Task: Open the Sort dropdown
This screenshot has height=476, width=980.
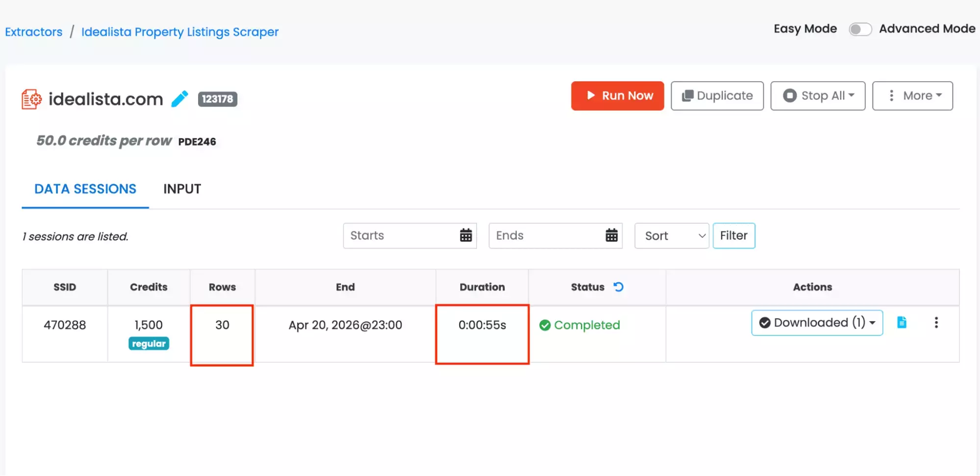Action: click(x=671, y=235)
